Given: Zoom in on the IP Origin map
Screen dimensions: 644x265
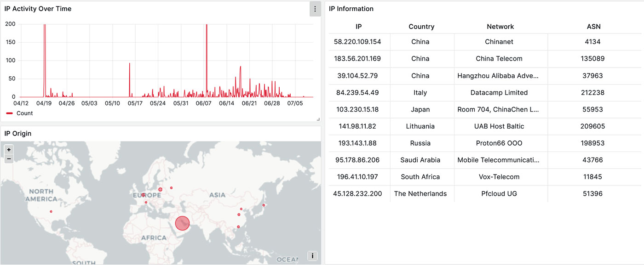Looking at the screenshot, I should (x=9, y=150).
